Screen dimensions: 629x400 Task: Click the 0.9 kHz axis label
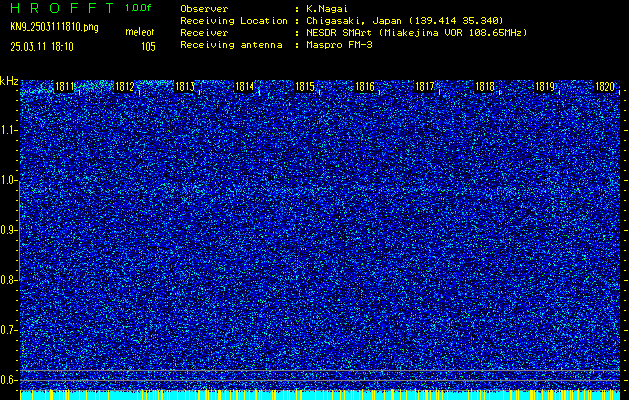pos(7,230)
